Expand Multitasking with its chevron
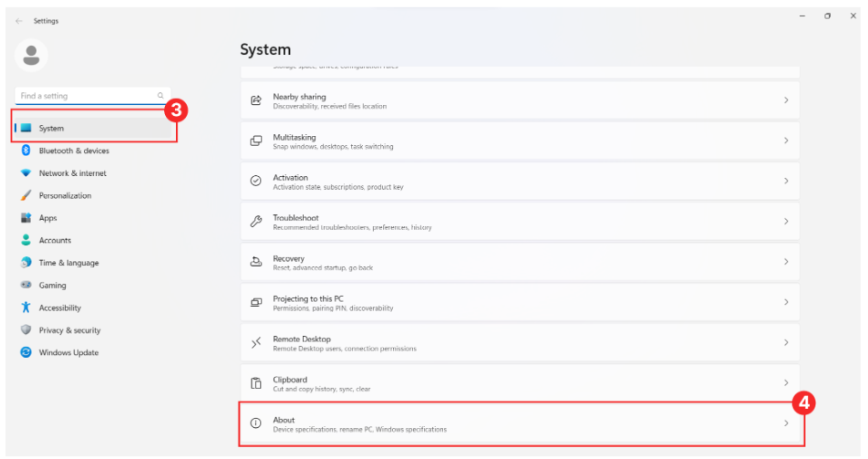The height and width of the screenshot is (459, 868). pyautogui.click(x=786, y=141)
